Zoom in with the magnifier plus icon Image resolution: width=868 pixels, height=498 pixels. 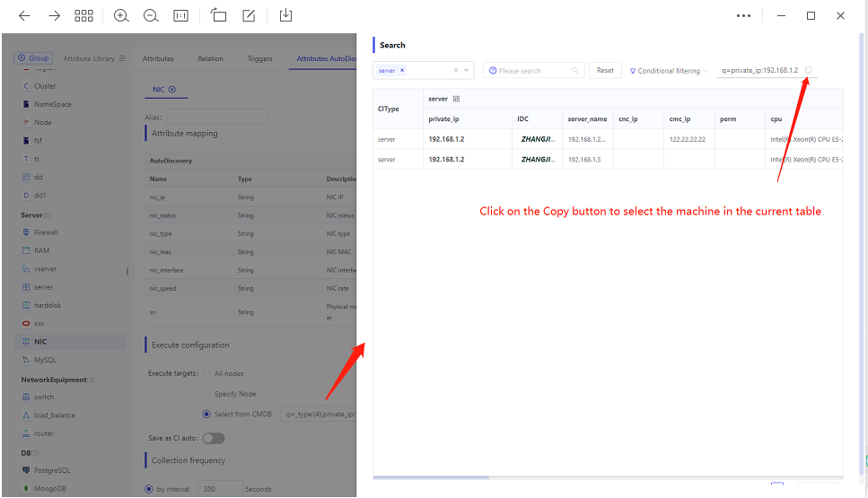121,15
